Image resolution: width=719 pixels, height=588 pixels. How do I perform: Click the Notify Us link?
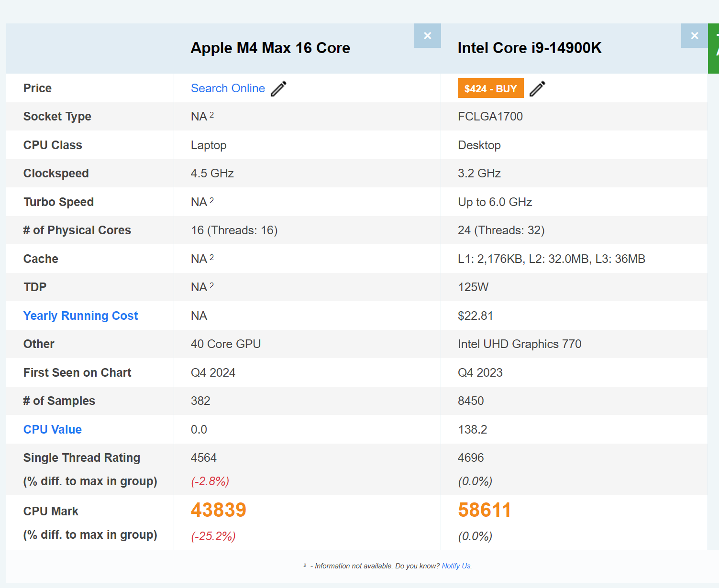pyautogui.click(x=456, y=566)
